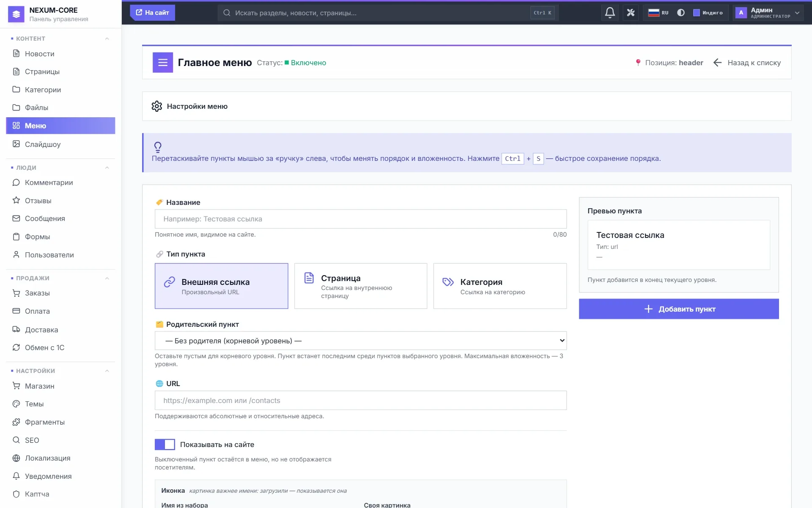
Task: Open Доставка in sidebar
Action: coord(60,330)
